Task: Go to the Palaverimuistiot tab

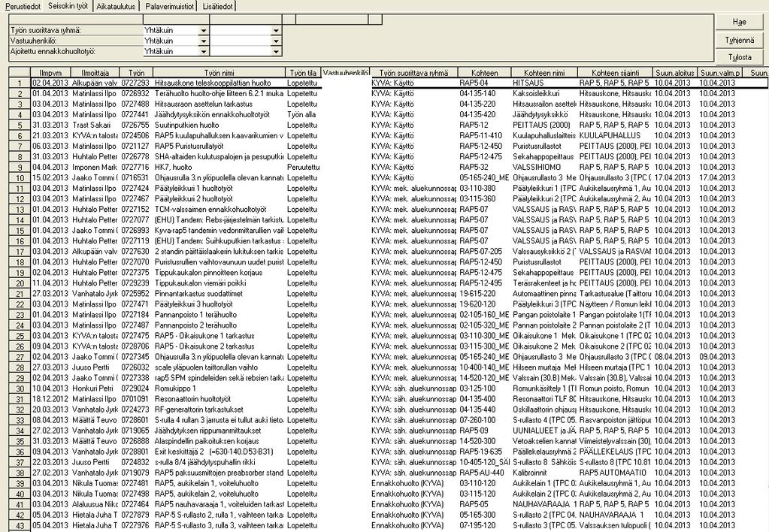Action: (x=168, y=6)
